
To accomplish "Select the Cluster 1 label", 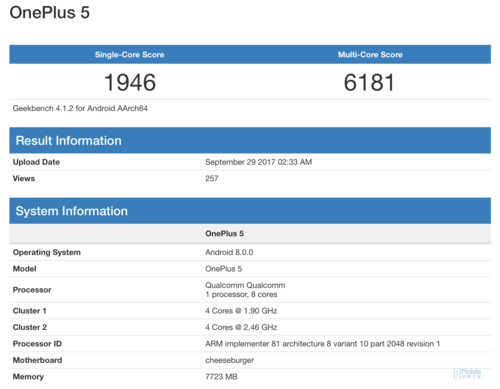I will click(29, 311).
